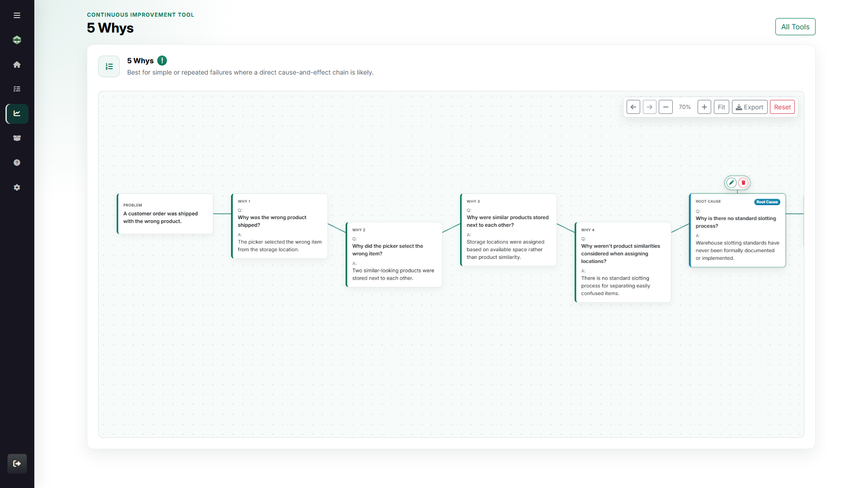
Task: Click the 'Continuous Improvement Tool' heading text
Action: click(141, 15)
